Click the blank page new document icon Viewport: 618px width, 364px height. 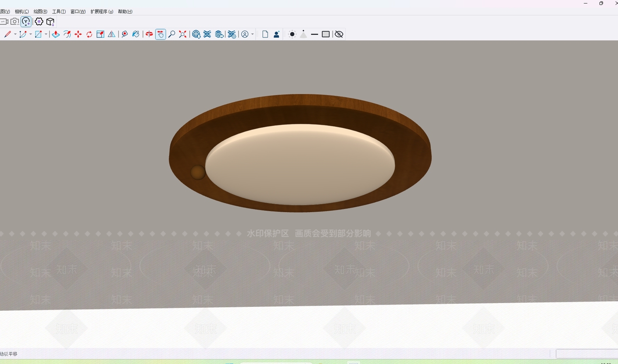pyautogui.click(x=265, y=34)
